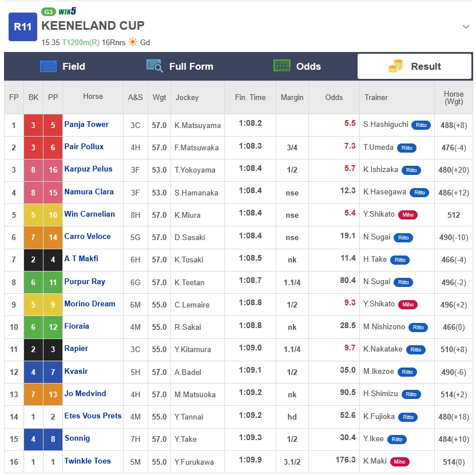This screenshot has width=476, height=475.
Task: Click Miho badge in Morino Dream row
Action: point(408,305)
